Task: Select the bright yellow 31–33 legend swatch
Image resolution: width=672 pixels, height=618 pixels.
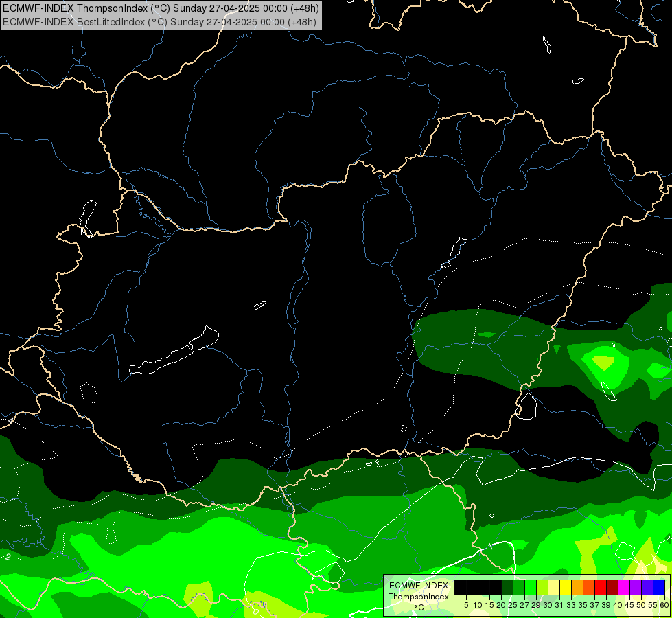Action: click(566, 588)
